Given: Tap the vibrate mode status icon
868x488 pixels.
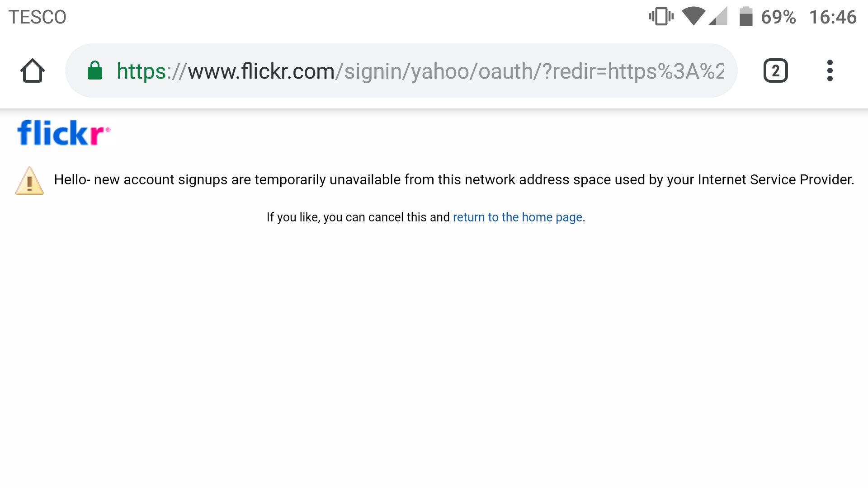Looking at the screenshot, I should (x=661, y=17).
